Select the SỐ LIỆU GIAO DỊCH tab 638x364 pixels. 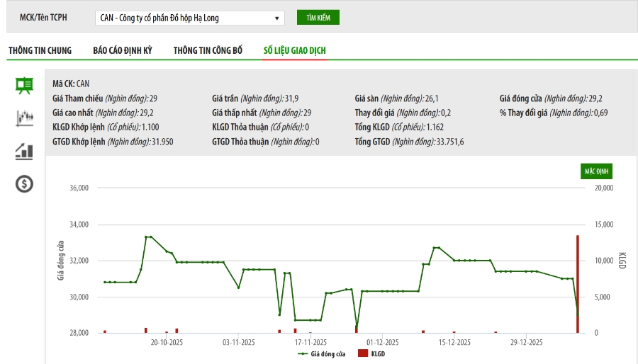point(294,50)
